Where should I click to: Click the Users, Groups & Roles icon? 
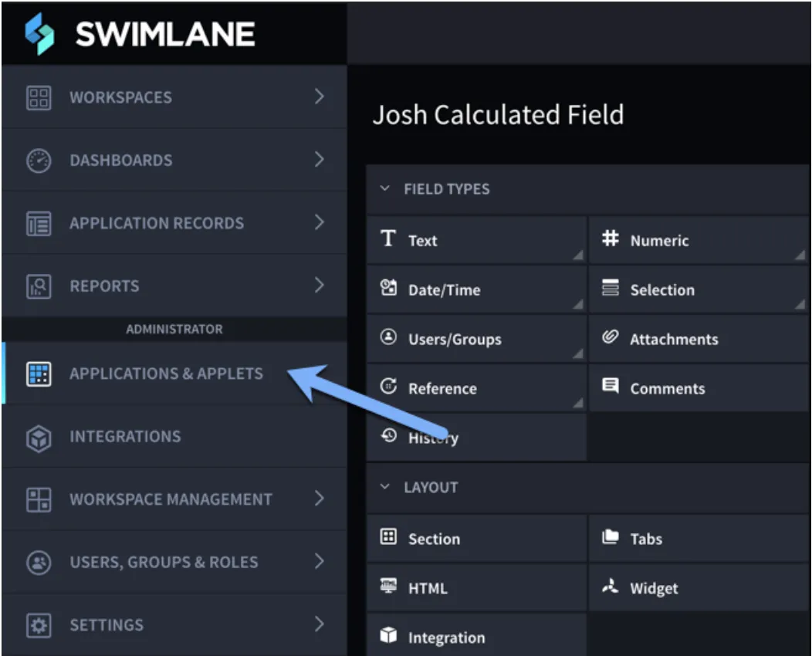[39, 563]
